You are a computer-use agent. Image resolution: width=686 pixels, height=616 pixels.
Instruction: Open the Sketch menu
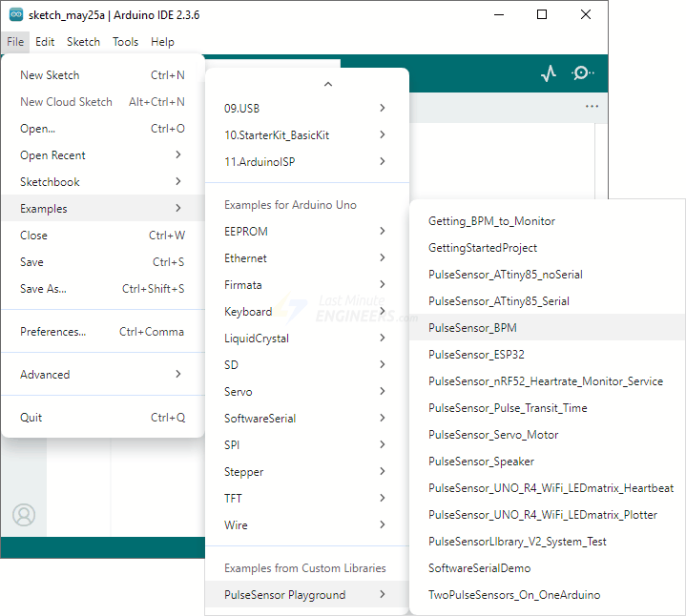click(83, 42)
